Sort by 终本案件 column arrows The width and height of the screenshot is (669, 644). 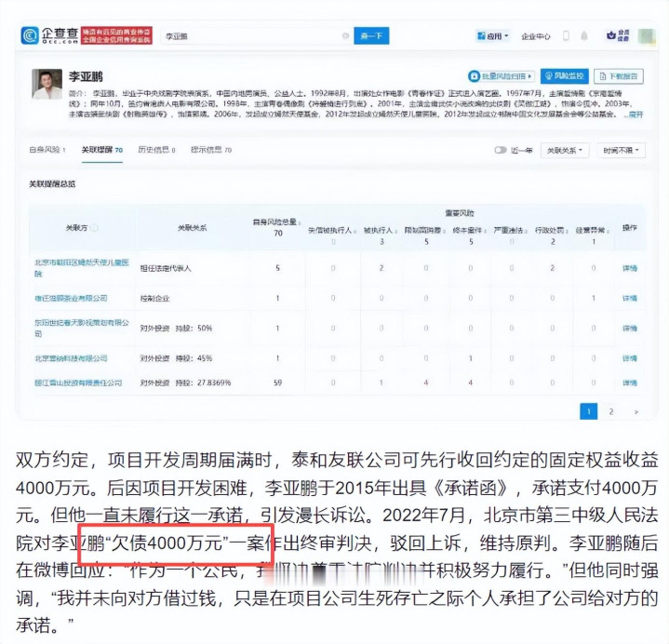point(485,231)
